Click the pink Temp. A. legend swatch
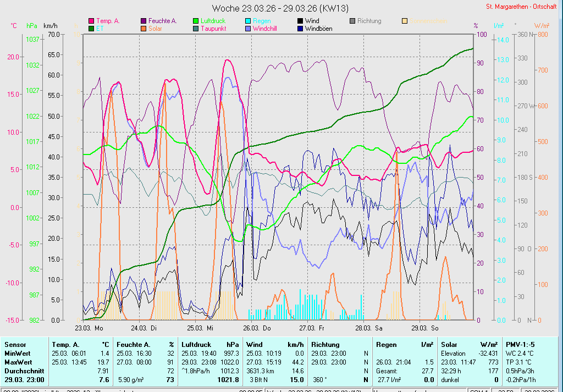 pos(91,21)
